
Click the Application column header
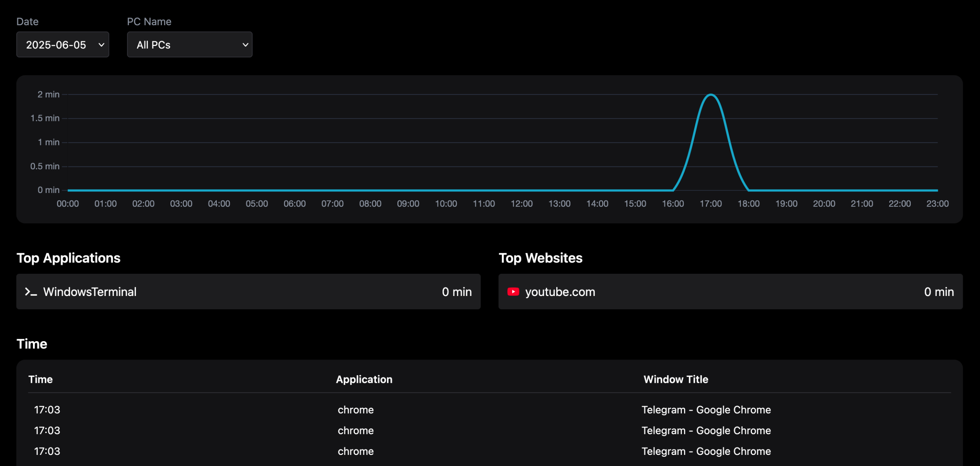(364, 379)
